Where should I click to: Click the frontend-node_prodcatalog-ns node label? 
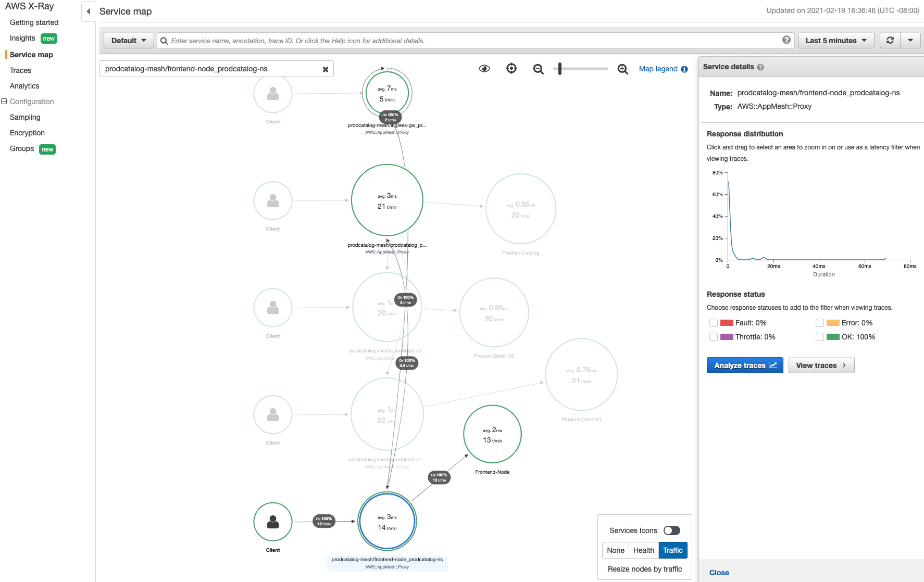tap(387, 560)
